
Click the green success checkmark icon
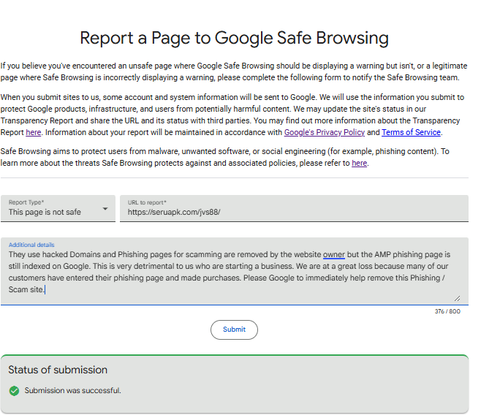(x=14, y=391)
